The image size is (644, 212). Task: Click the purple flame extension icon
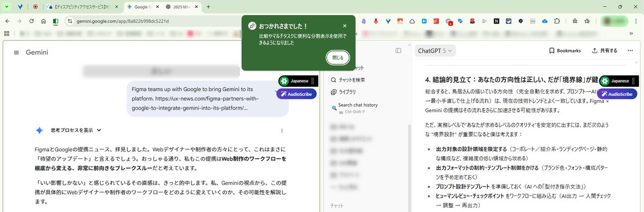(363, 21)
